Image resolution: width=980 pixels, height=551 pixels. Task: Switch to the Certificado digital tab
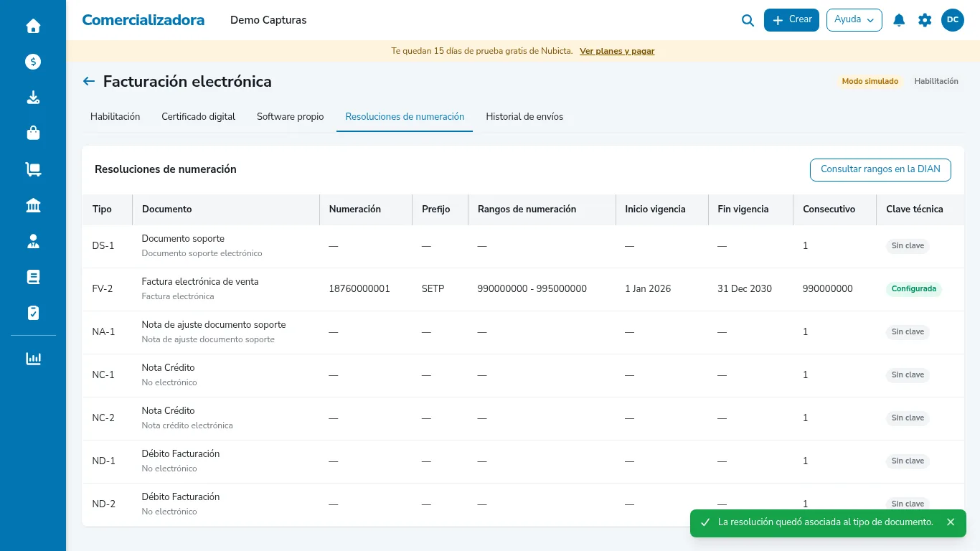coord(198,117)
